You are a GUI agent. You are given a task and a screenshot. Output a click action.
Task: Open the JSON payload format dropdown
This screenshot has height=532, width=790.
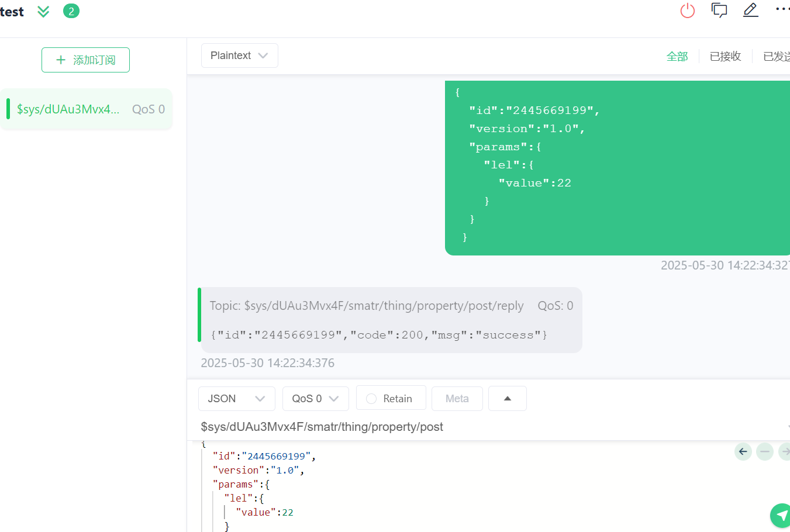pos(237,399)
